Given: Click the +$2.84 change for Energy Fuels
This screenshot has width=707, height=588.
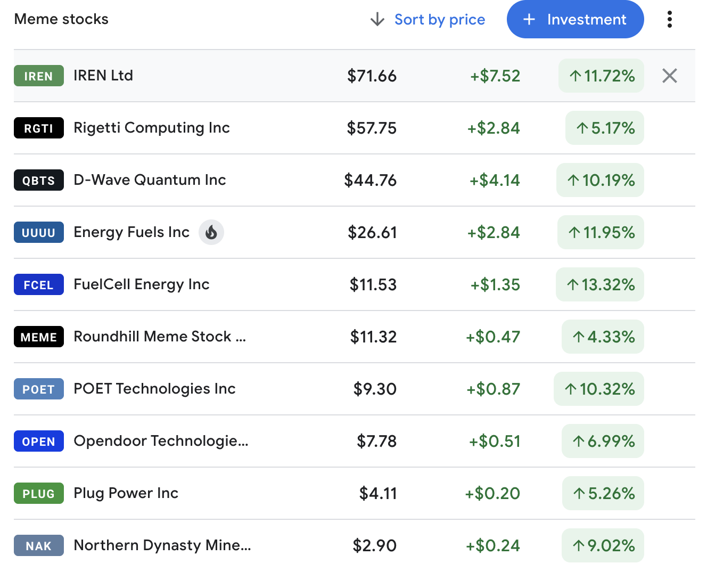Looking at the screenshot, I should point(494,232).
